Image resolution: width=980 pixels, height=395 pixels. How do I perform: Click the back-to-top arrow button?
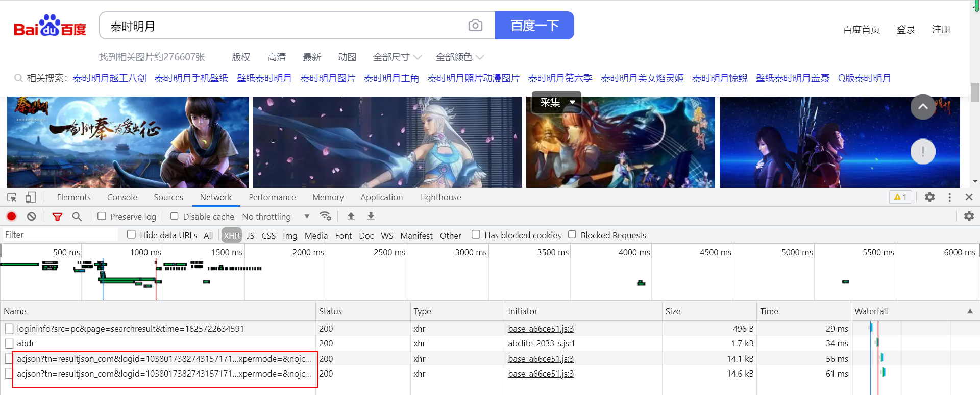coord(923,107)
